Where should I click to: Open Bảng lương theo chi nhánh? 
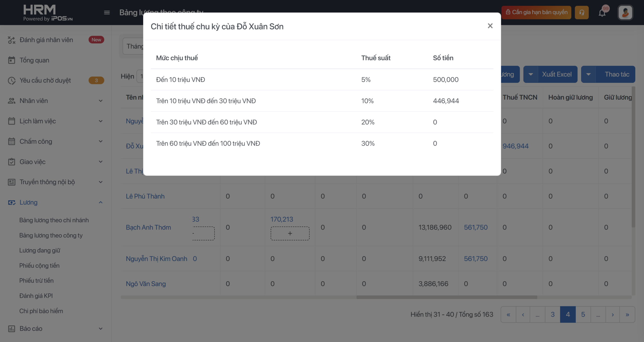54,220
